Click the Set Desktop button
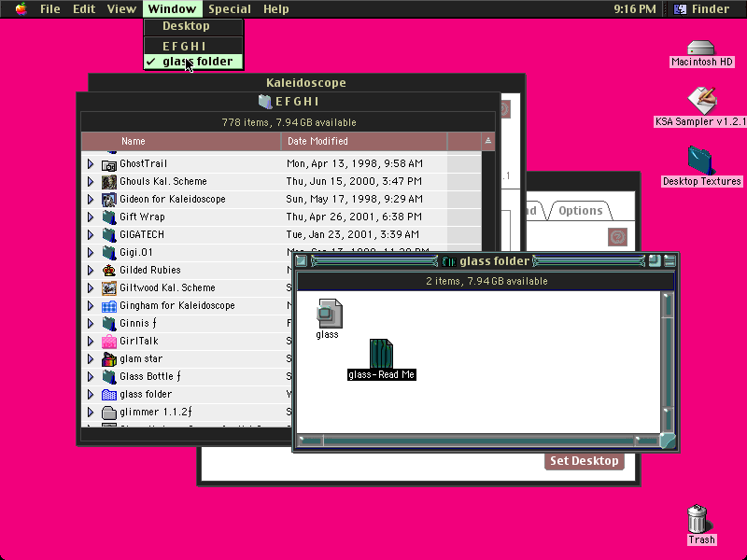 click(585, 461)
